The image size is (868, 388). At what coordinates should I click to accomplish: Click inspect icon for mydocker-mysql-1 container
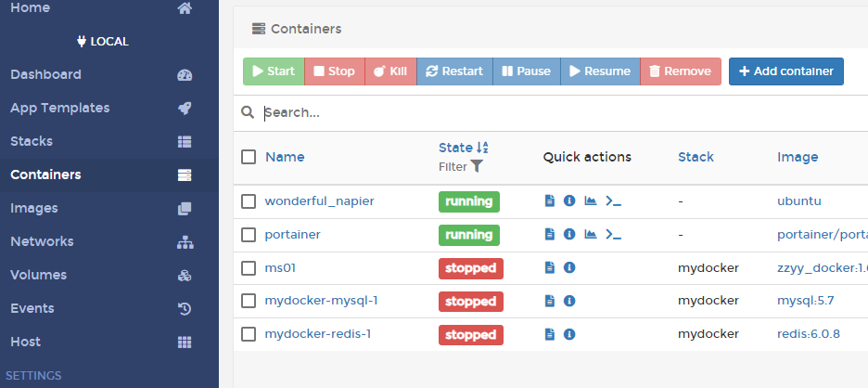pos(569,301)
